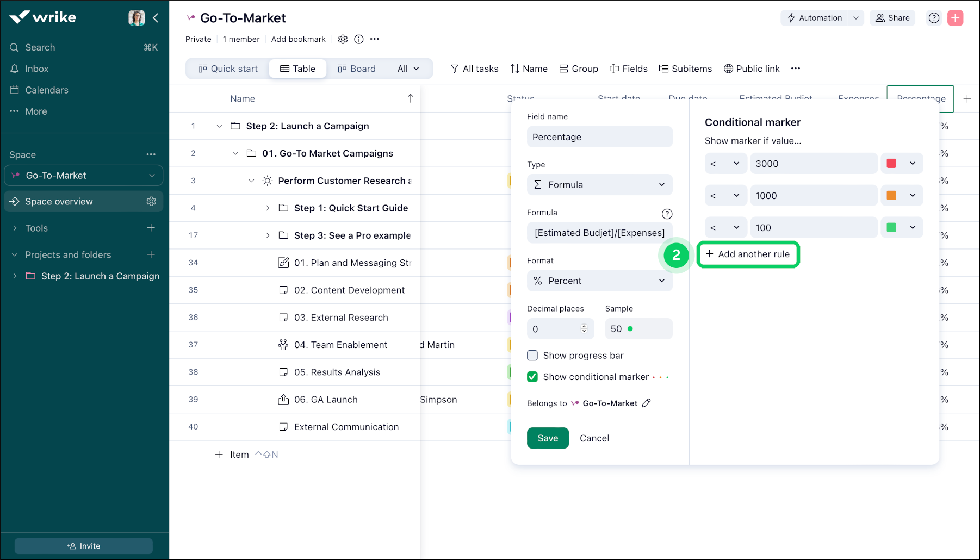Expand Step 1: Quick Start Guide folder
The width and height of the screenshot is (980, 560).
(268, 208)
